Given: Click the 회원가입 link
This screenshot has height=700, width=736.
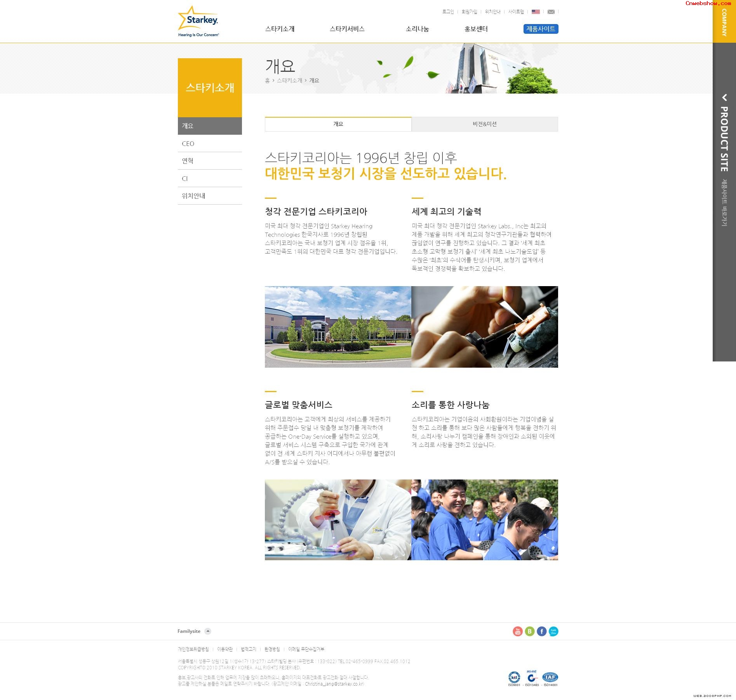Looking at the screenshot, I should point(469,12).
